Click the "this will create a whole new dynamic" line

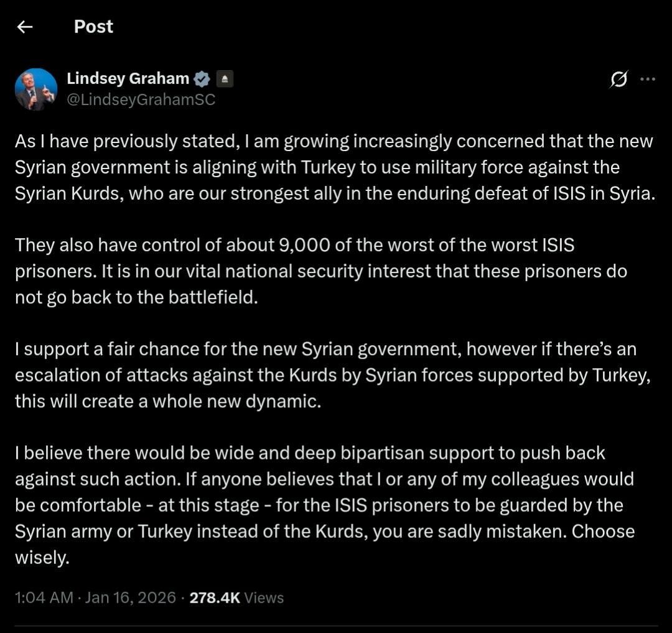pos(168,401)
